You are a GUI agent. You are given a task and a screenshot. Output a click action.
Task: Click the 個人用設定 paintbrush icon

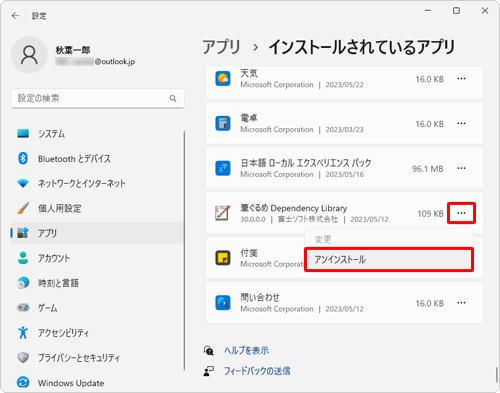coord(23,208)
